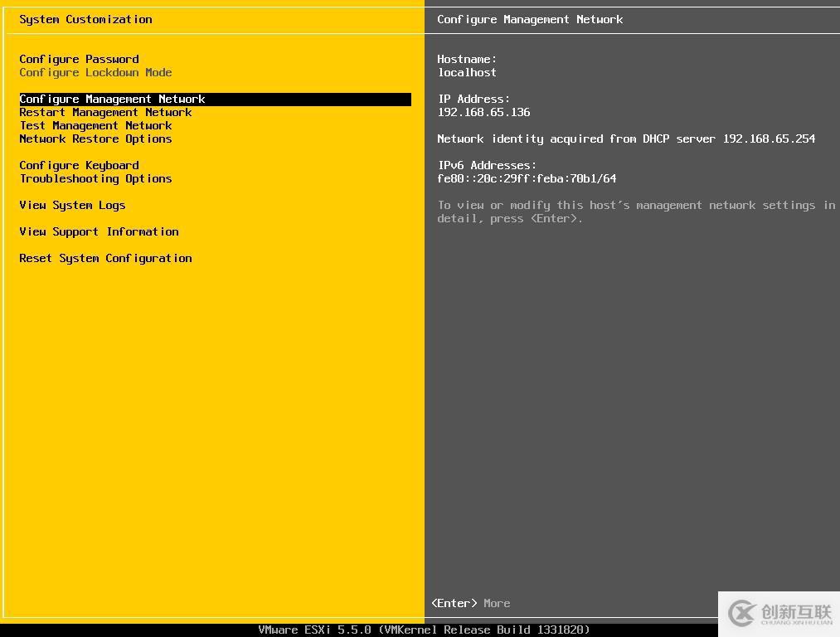The height and width of the screenshot is (637, 840).
Task: Click the IPv6 Addresses: label
Action: tap(487, 165)
